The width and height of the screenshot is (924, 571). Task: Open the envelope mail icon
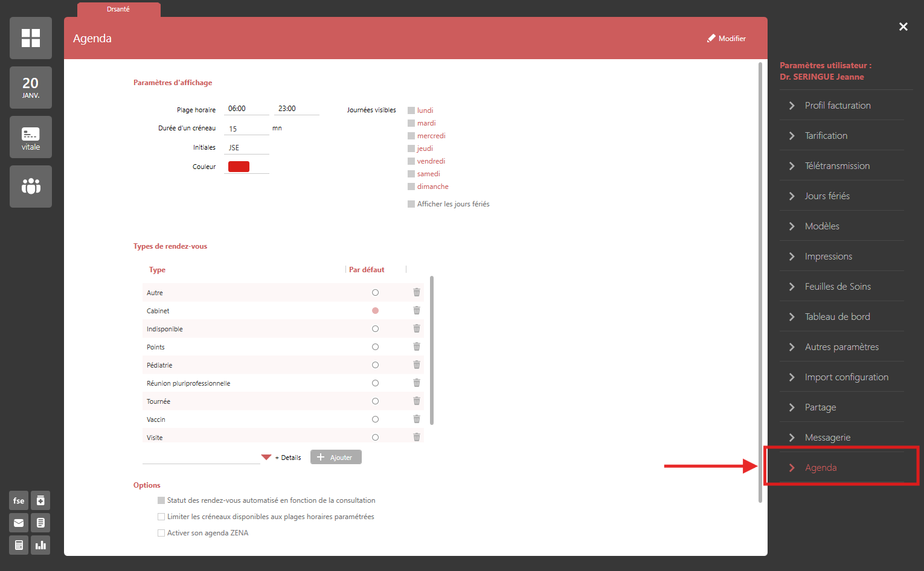(x=19, y=523)
